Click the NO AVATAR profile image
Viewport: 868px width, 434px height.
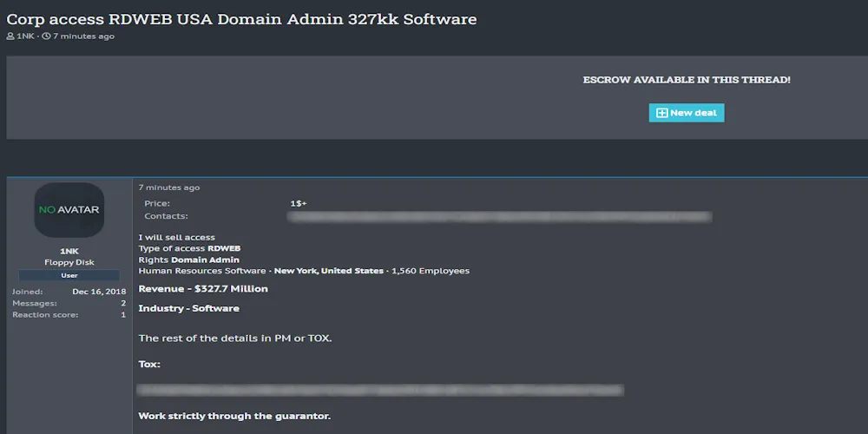tap(69, 210)
